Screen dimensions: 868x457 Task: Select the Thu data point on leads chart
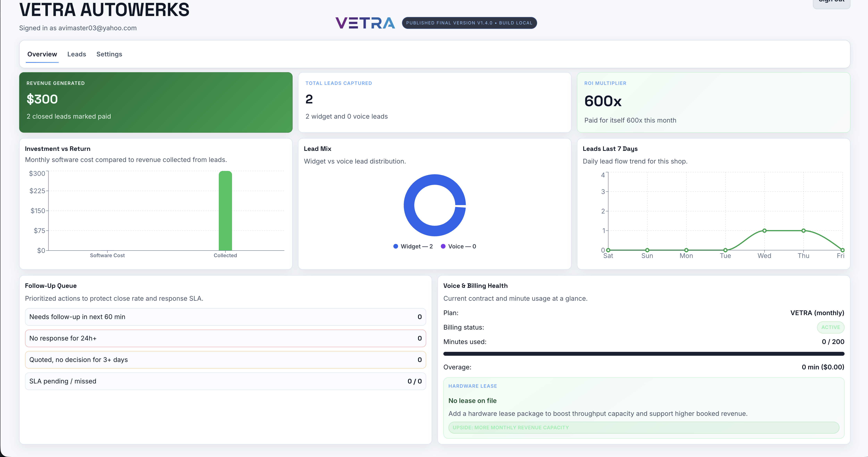tap(803, 230)
